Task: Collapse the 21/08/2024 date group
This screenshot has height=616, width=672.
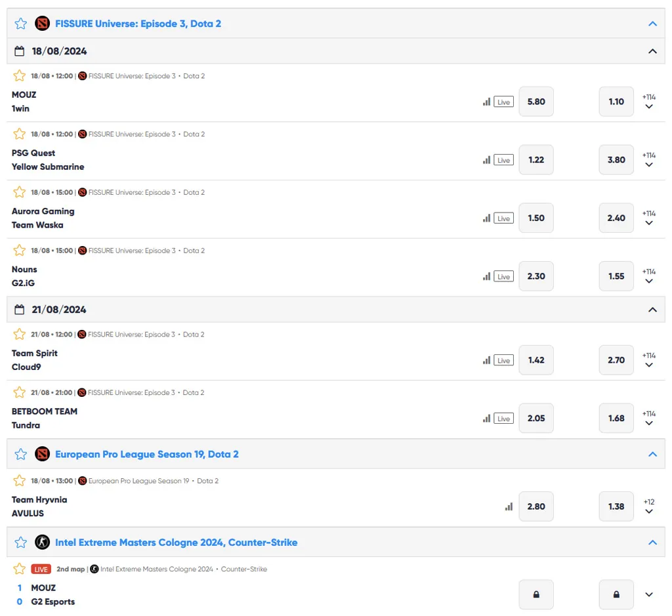Action: tap(652, 310)
